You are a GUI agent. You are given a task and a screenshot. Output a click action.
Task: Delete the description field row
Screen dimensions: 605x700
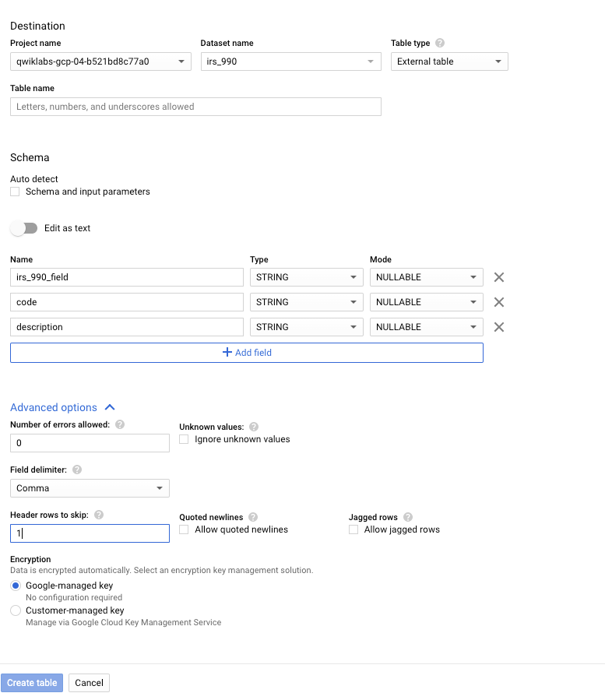tap(499, 327)
